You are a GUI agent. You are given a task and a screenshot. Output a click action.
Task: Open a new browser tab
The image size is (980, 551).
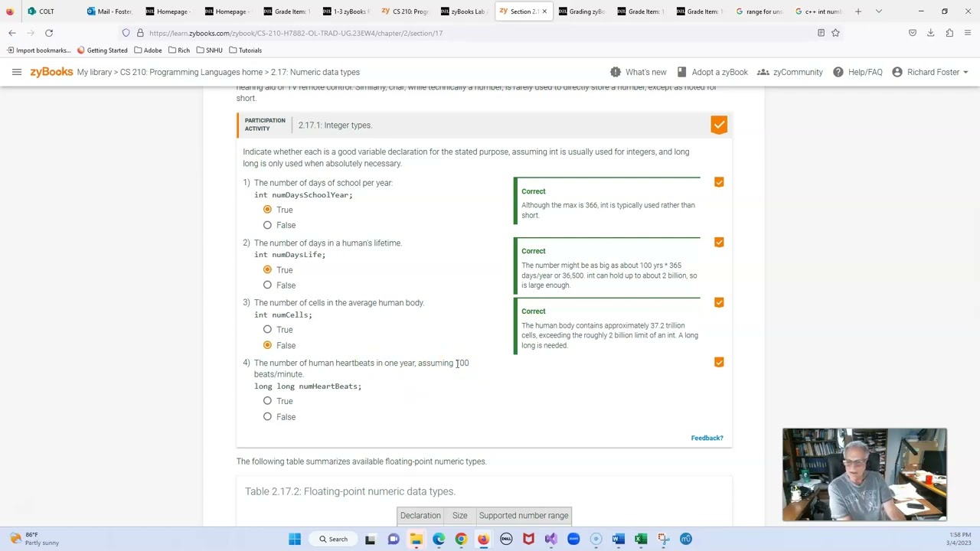(858, 11)
